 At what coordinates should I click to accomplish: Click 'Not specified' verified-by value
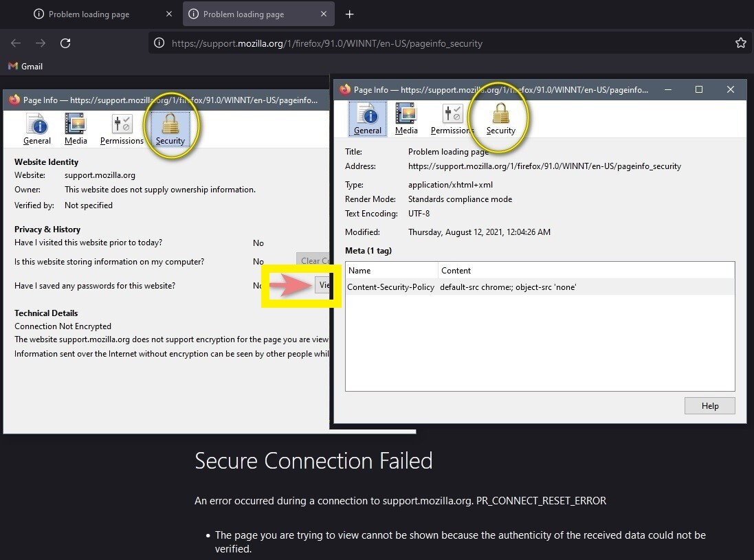click(89, 205)
